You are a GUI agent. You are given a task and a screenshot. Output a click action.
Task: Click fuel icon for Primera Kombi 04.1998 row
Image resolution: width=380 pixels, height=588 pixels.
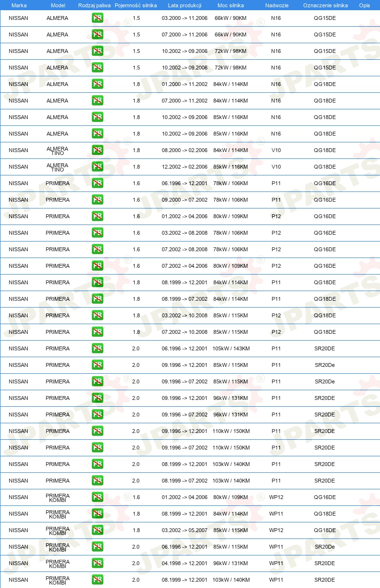pyautogui.click(x=97, y=563)
